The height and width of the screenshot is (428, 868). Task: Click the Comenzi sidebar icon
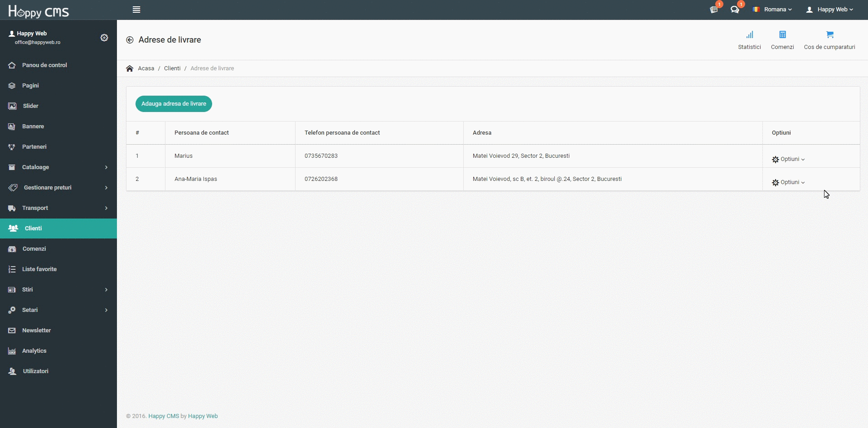(x=12, y=249)
